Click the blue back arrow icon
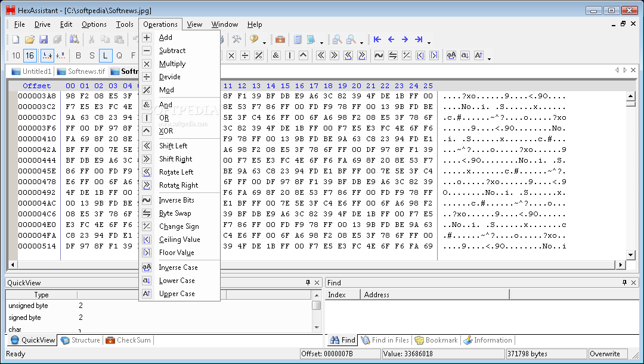Image resolution: width=644 pixels, height=364 pixels. (x=391, y=39)
